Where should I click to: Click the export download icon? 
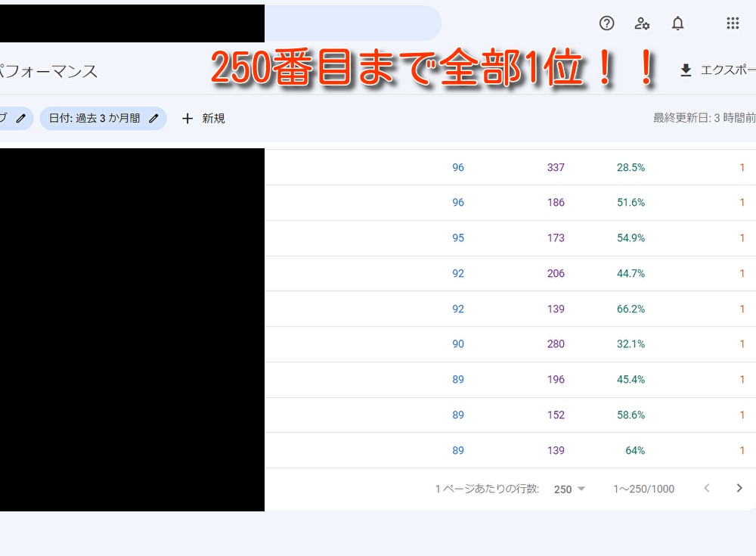coord(686,70)
